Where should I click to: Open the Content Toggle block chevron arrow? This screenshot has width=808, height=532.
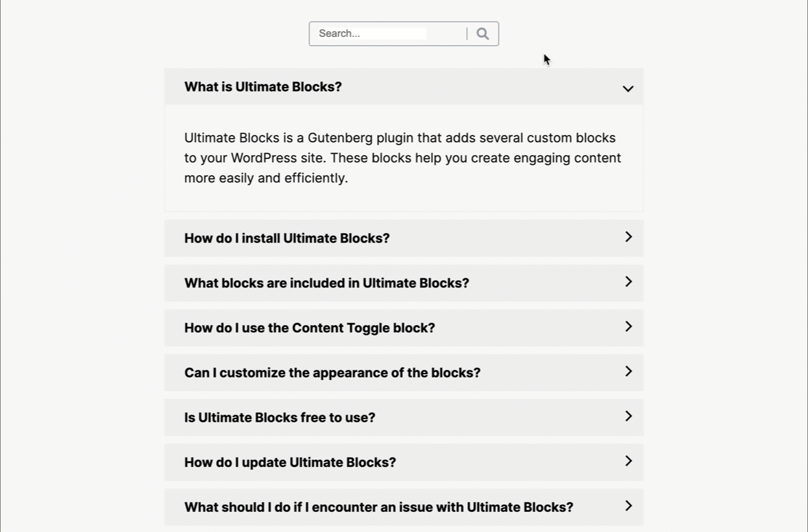pyautogui.click(x=628, y=326)
